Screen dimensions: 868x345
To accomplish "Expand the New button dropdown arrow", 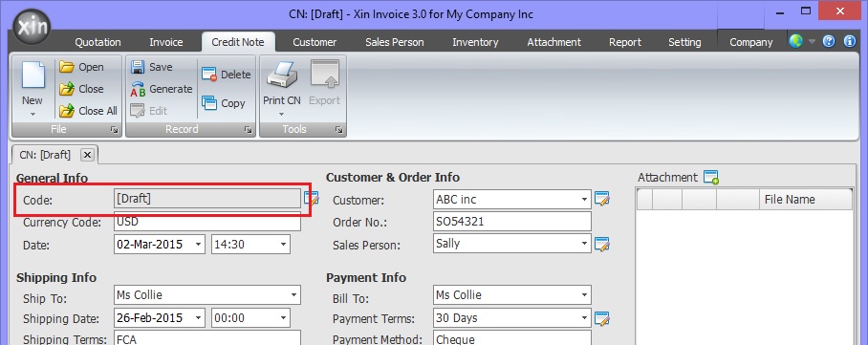I will pyautogui.click(x=33, y=114).
